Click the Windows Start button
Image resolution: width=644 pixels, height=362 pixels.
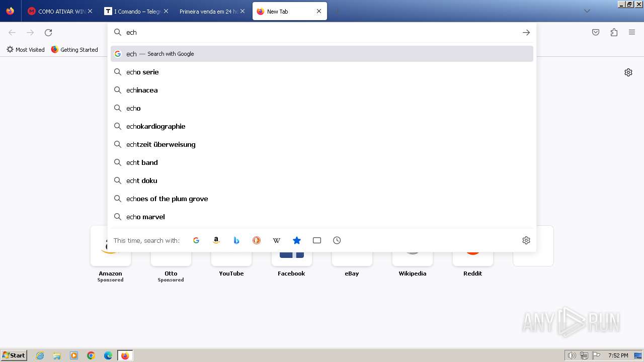14,355
